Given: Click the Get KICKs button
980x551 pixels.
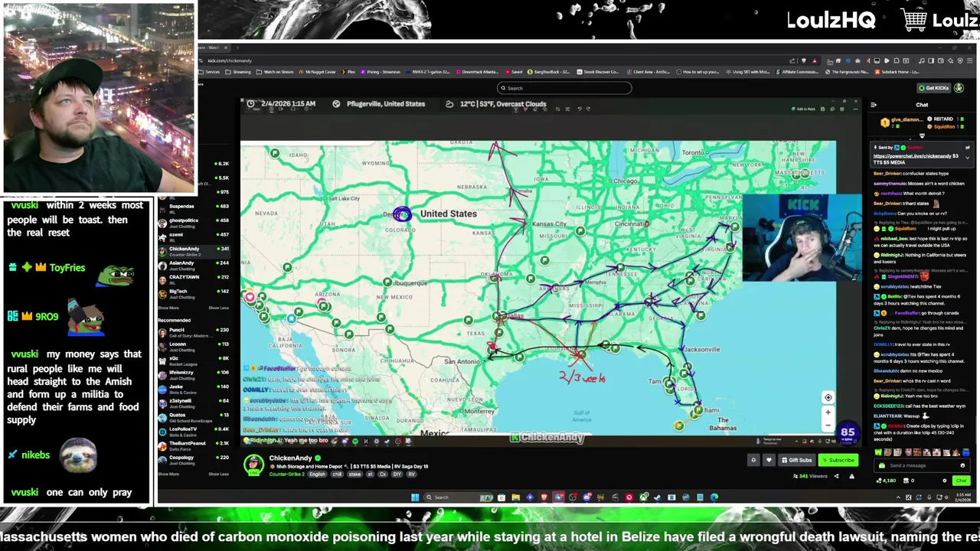Looking at the screenshot, I should coord(933,88).
